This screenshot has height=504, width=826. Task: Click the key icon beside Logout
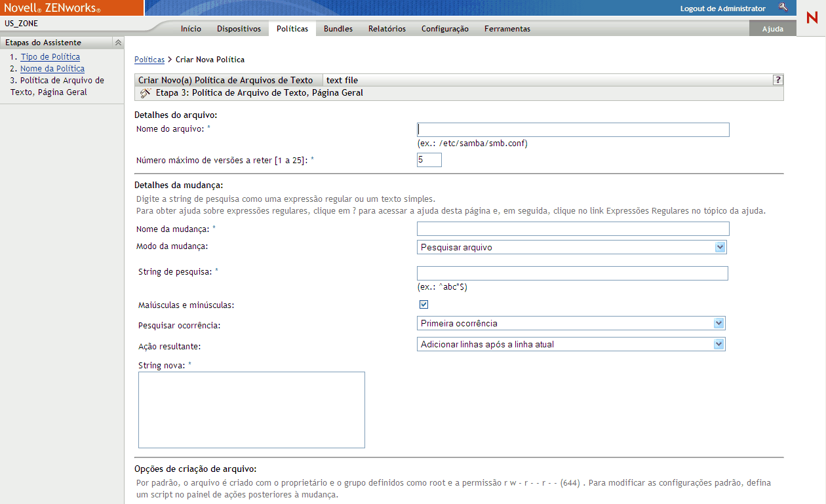point(783,7)
